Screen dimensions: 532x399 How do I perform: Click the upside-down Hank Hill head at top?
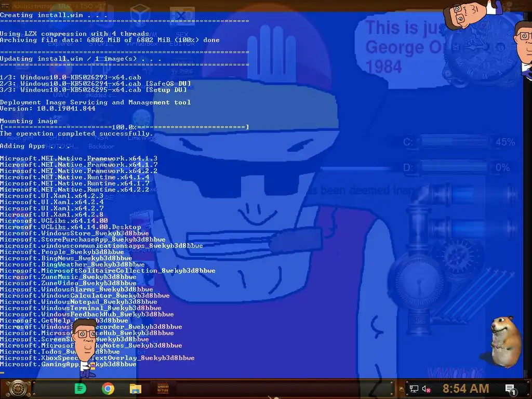472,14
